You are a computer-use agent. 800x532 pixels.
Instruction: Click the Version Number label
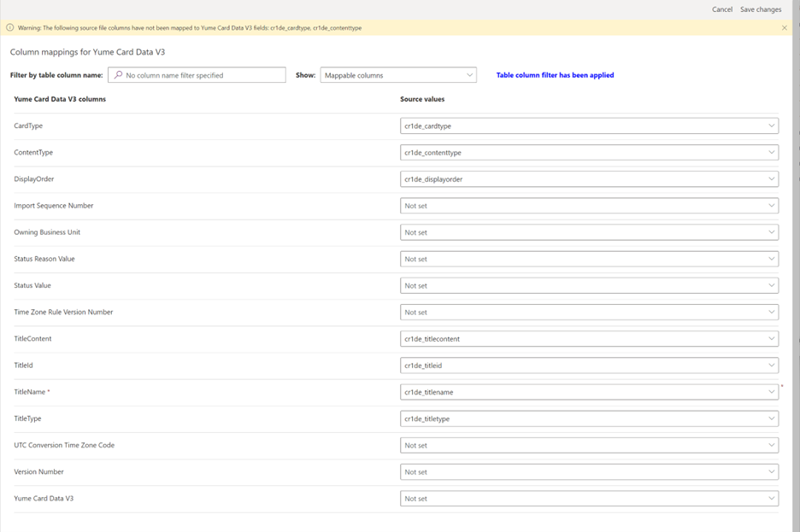[x=38, y=471]
